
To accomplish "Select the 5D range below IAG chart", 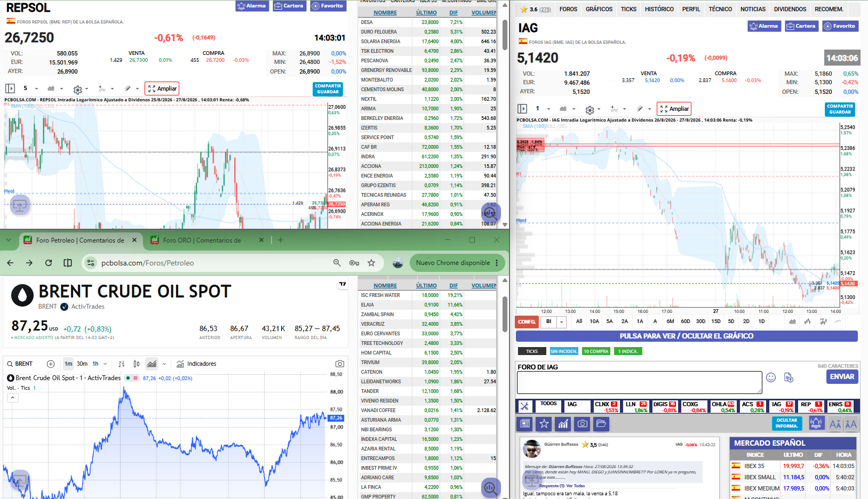I will 731,321.
